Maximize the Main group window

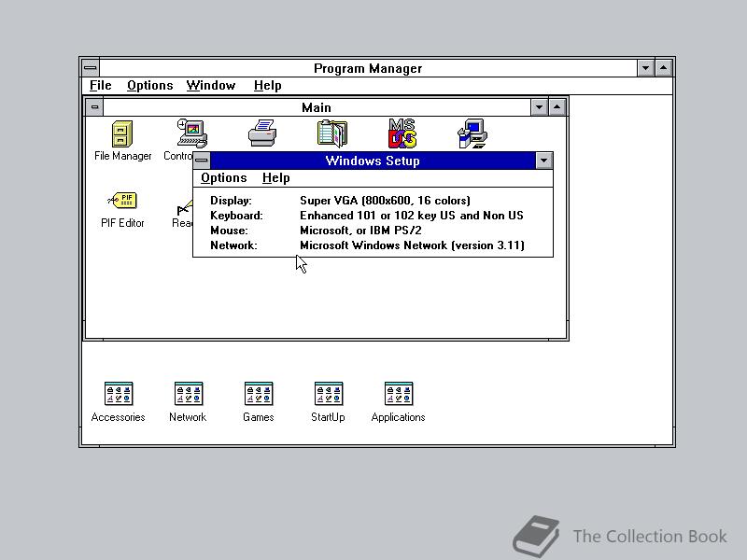[x=557, y=107]
